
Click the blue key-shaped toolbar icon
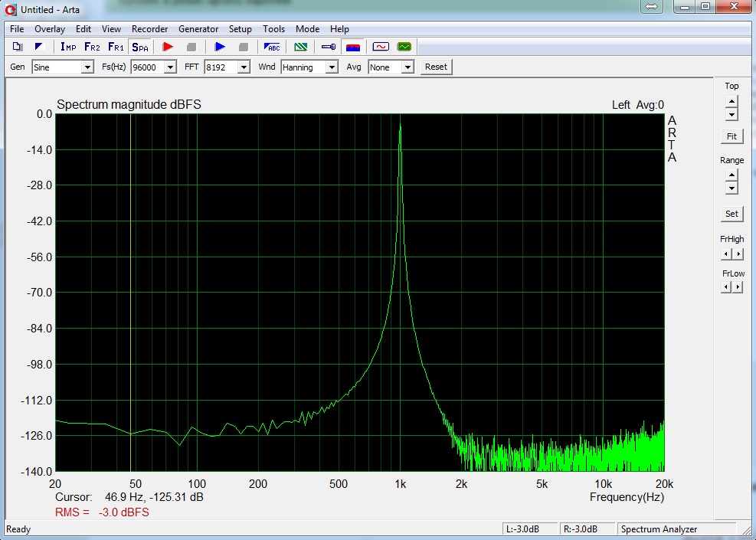coord(329,47)
